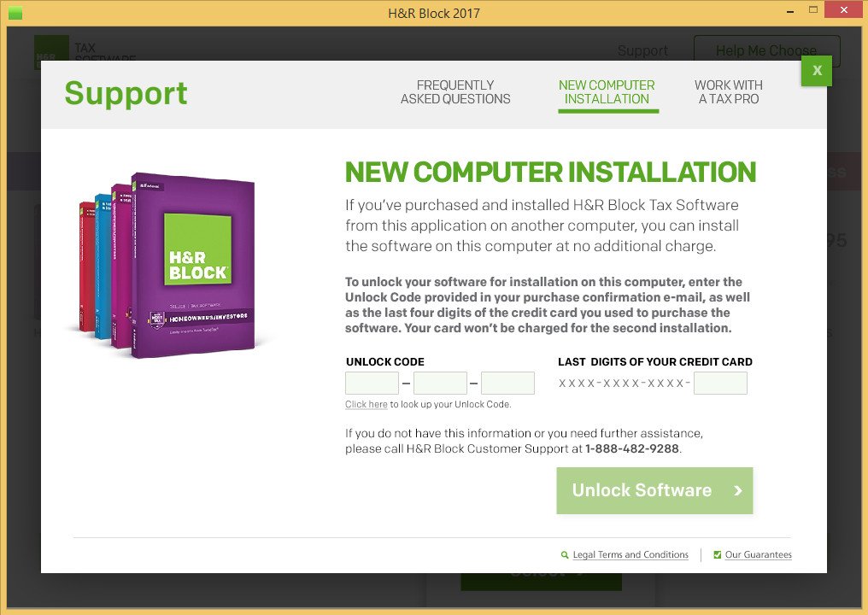Click the Unlock Code label
Screen dimensions: 868x615
coord(384,362)
